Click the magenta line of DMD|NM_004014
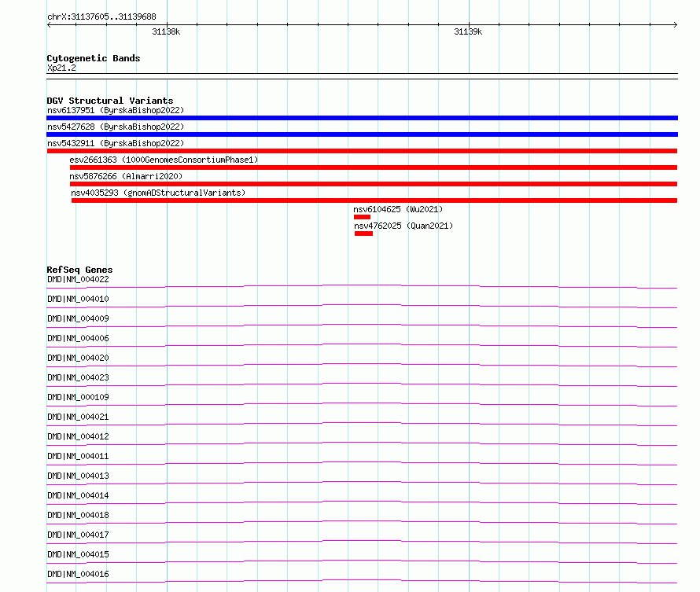700x592 pixels. (x=362, y=502)
